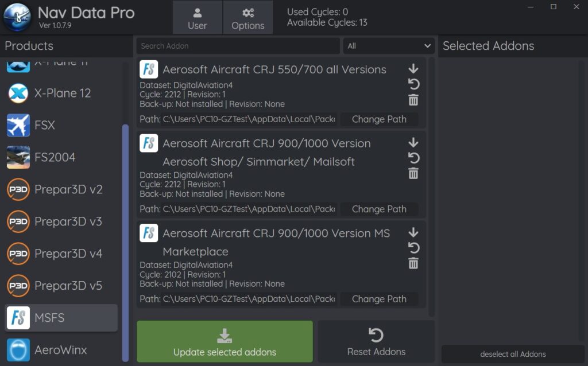
Task: Select FSX in products list
Action: (x=61, y=125)
